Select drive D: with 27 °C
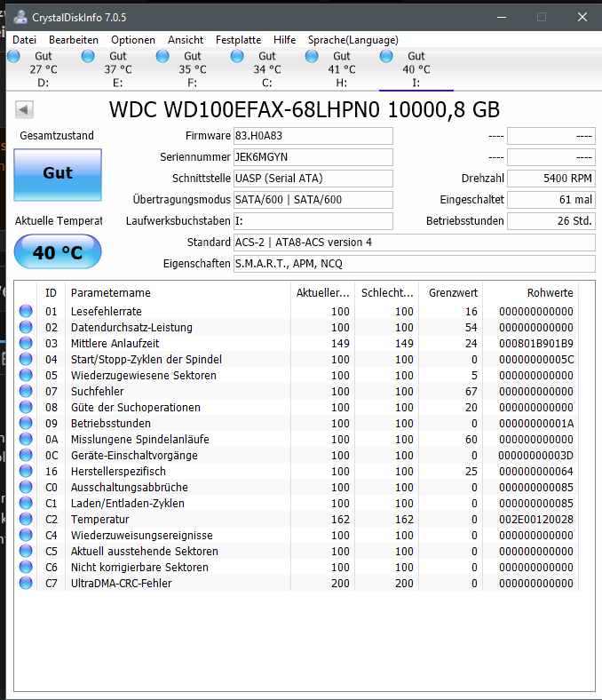Viewport: 602px width, 700px height. pyautogui.click(x=44, y=69)
